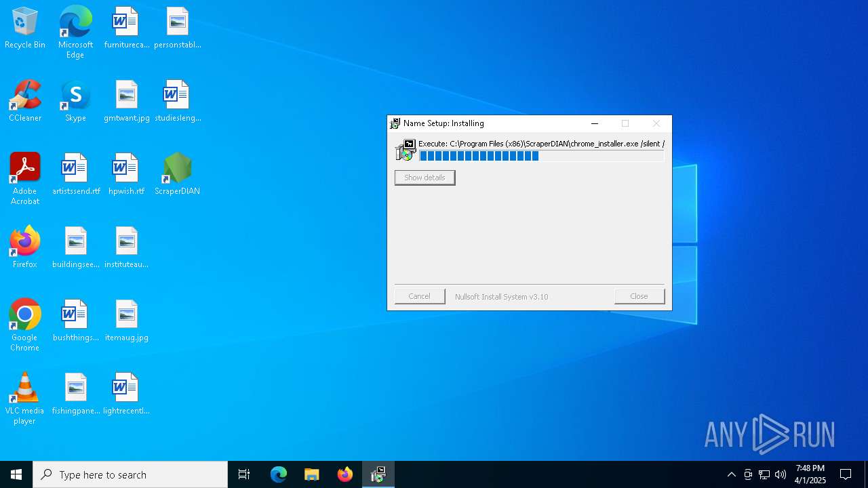Open File Explorer from taskbar

pos(312,474)
